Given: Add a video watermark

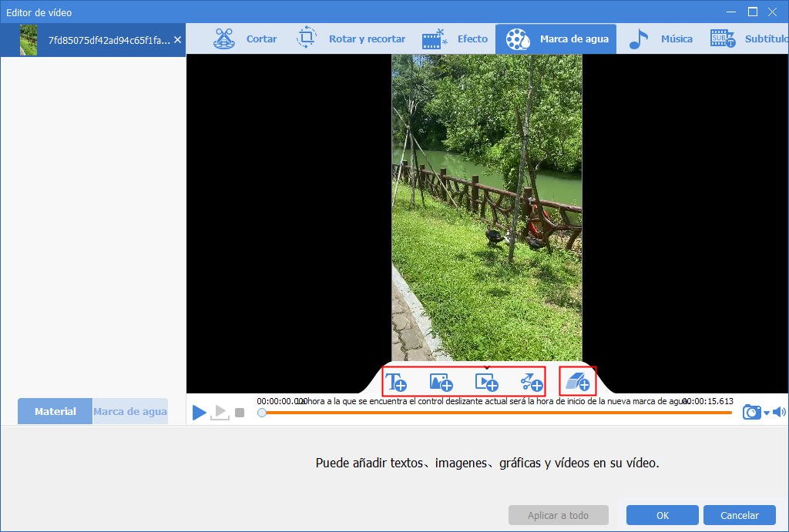Looking at the screenshot, I should [x=487, y=382].
